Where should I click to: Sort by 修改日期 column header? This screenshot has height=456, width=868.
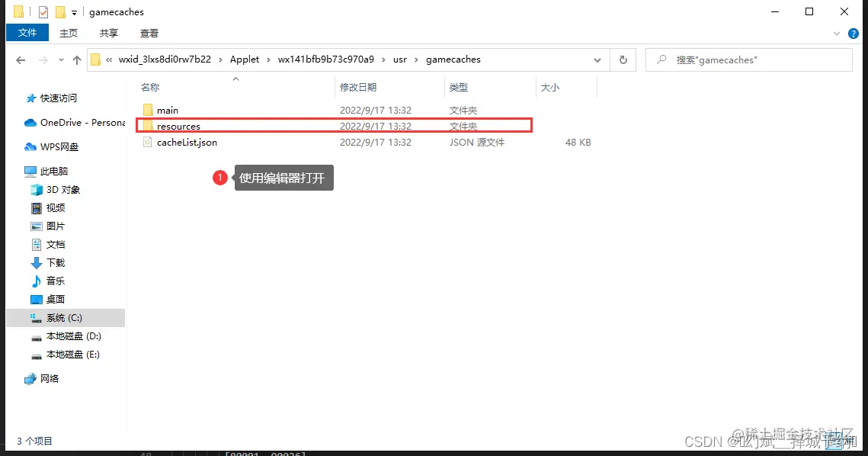[x=358, y=87]
